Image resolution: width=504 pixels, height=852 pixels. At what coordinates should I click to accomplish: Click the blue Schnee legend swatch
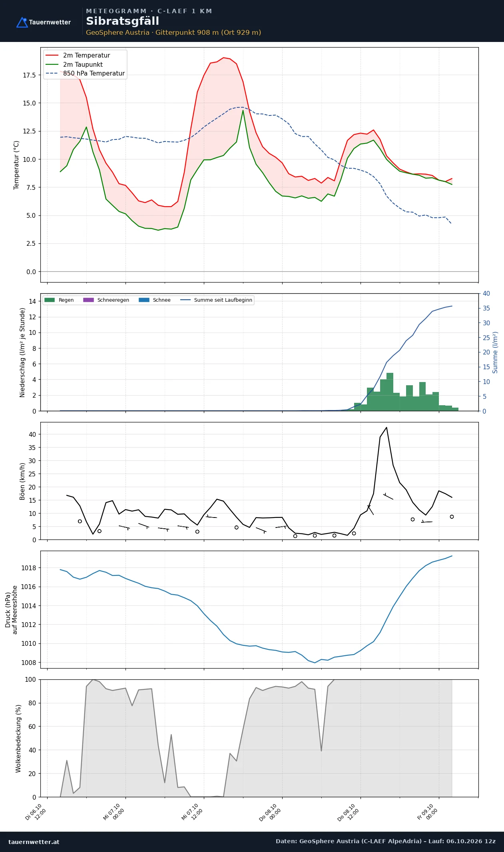coord(144,300)
